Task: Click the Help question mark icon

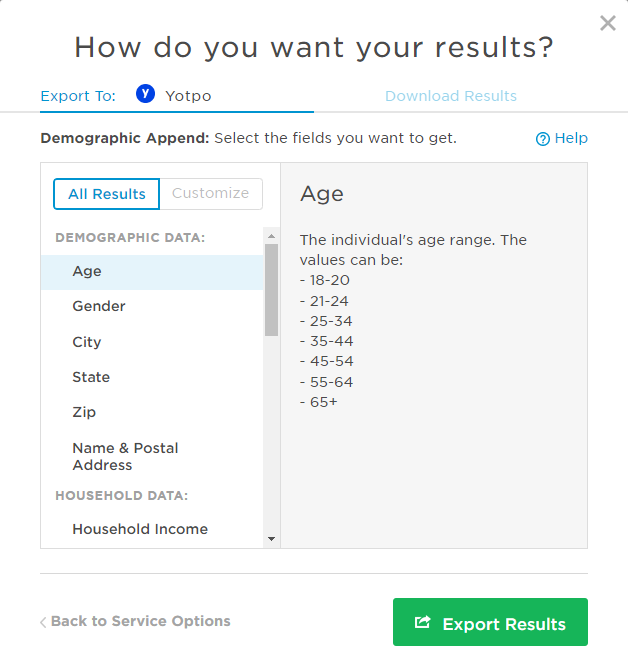Action: click(543, 139)
